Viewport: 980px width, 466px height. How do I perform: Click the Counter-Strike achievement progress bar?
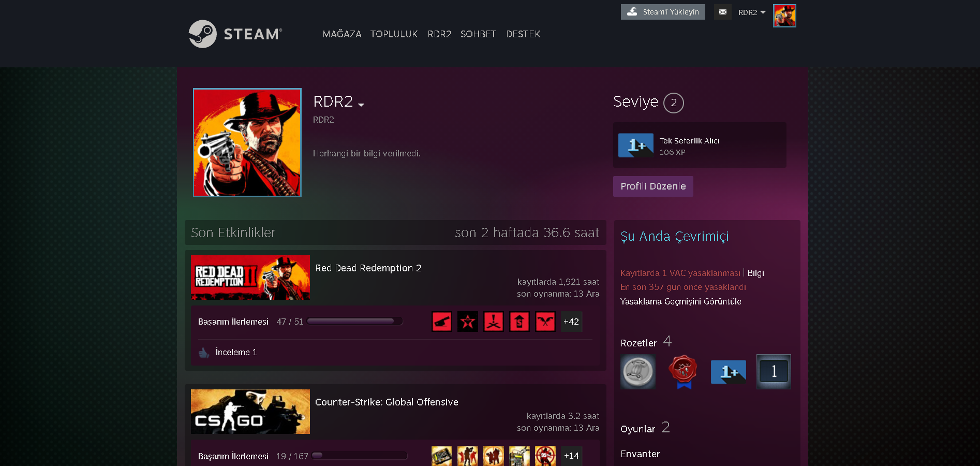tap(360, 456)
